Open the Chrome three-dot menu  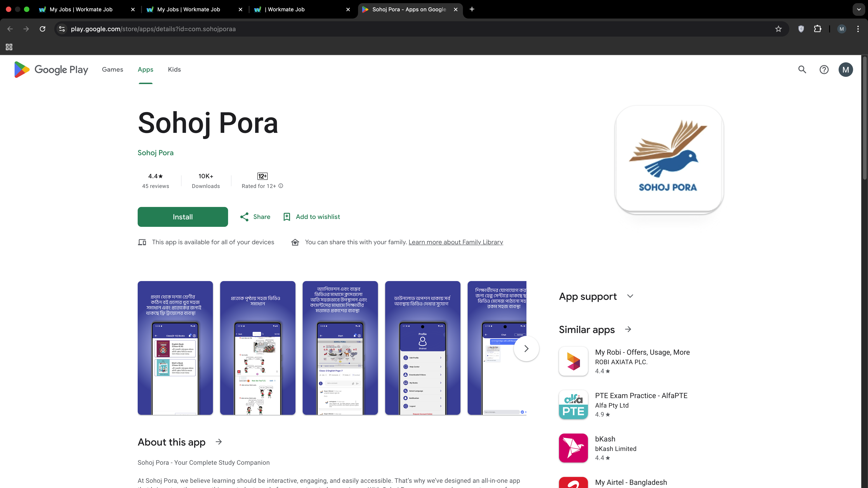[858, 29]
